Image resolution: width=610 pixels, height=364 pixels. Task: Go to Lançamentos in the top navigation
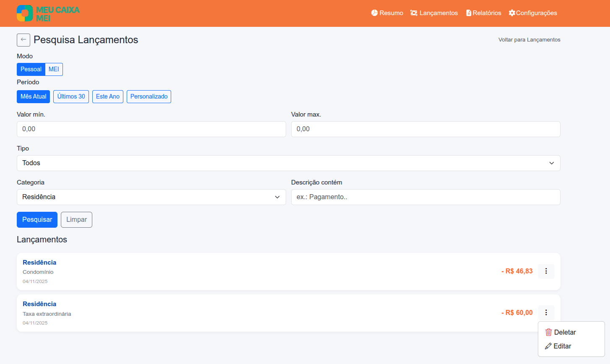point(434,13)
